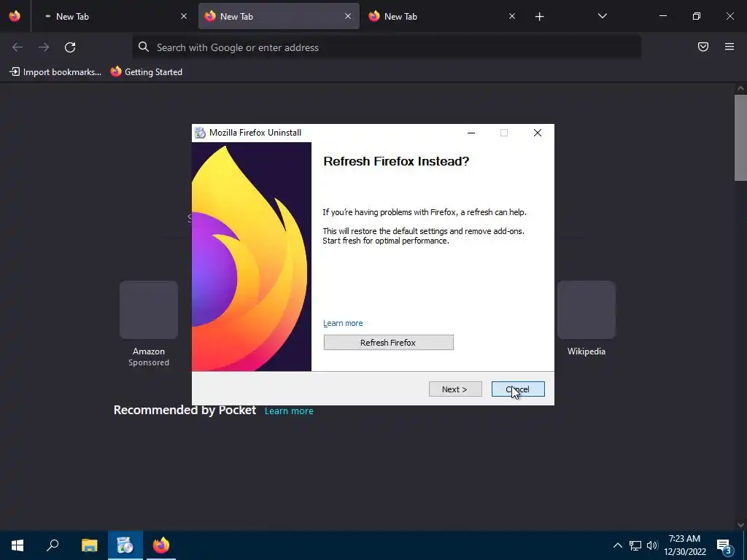Click Import bookmarks… in bookmarks toolbar
This screenshot has height=560, width=747.
(x=55, y=72)
